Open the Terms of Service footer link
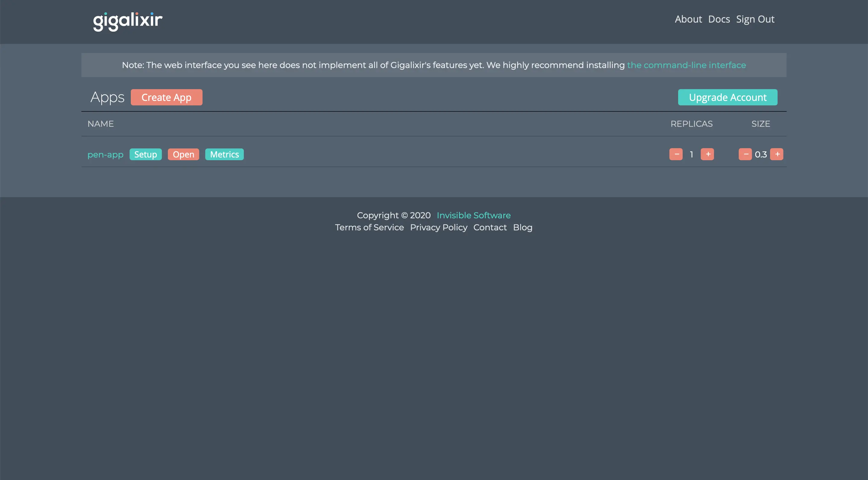Screen dimensions: 868x480 coord(369,228)
